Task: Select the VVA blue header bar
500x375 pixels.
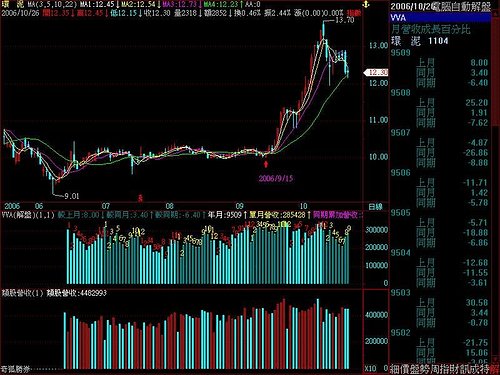Action: (x=441, y=18)
